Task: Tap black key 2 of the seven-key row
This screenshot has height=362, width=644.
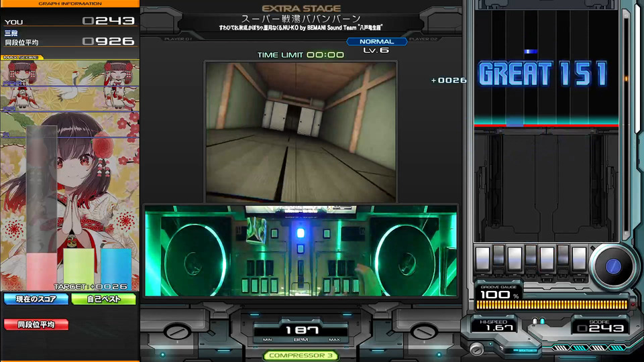Action: [x=498, y=255]
